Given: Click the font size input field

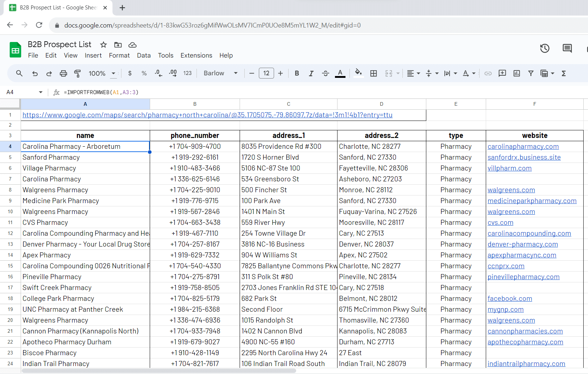Looking at the screenshot, I should click(266, 73).
